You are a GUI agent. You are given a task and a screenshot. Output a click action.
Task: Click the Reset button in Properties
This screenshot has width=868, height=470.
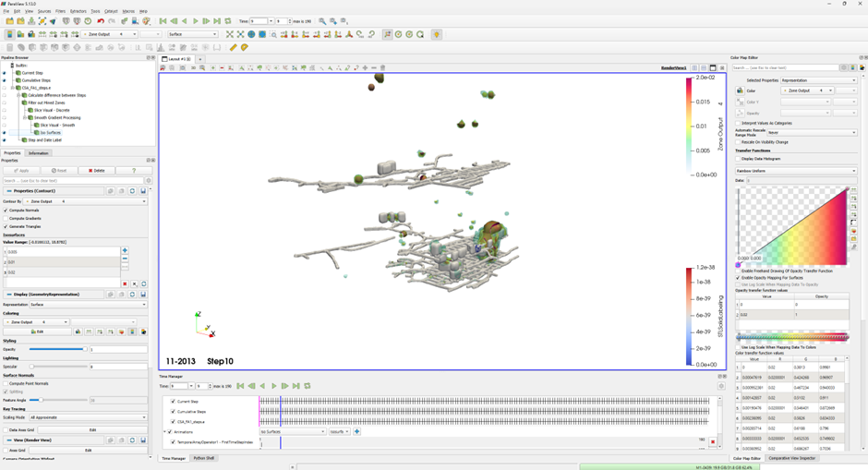coord(58,171)
